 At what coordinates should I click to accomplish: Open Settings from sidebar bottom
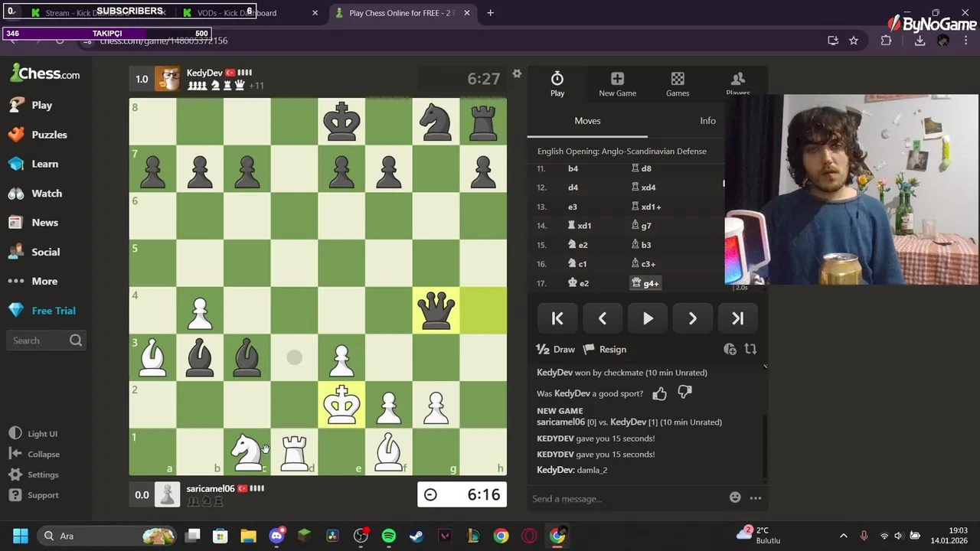pyautogui.click(x=34, y=474)
